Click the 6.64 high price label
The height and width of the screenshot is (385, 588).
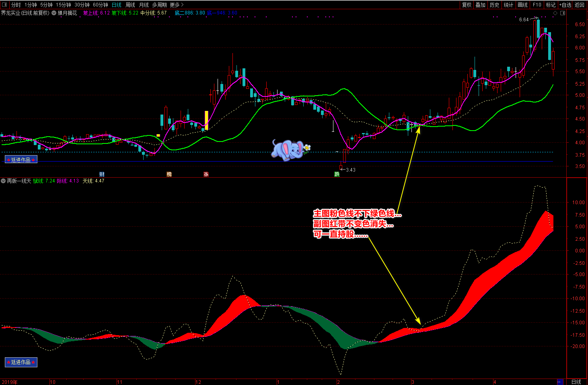coord(524,20)
